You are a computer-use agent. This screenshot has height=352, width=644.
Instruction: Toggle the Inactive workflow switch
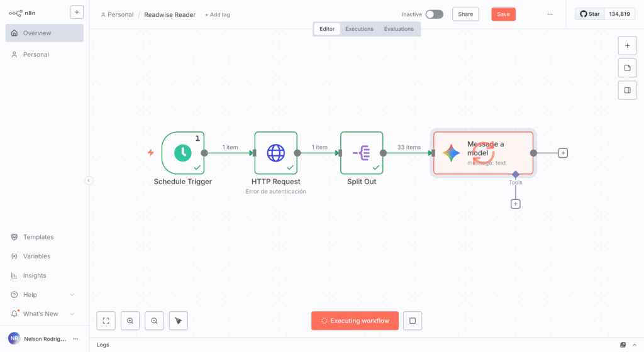pyautogui.click(x=434, y=14)
